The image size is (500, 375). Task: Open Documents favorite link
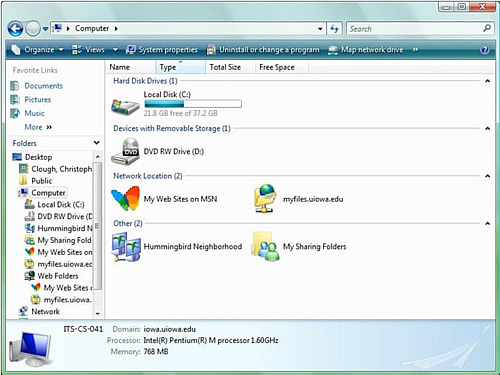pos(43,86)
